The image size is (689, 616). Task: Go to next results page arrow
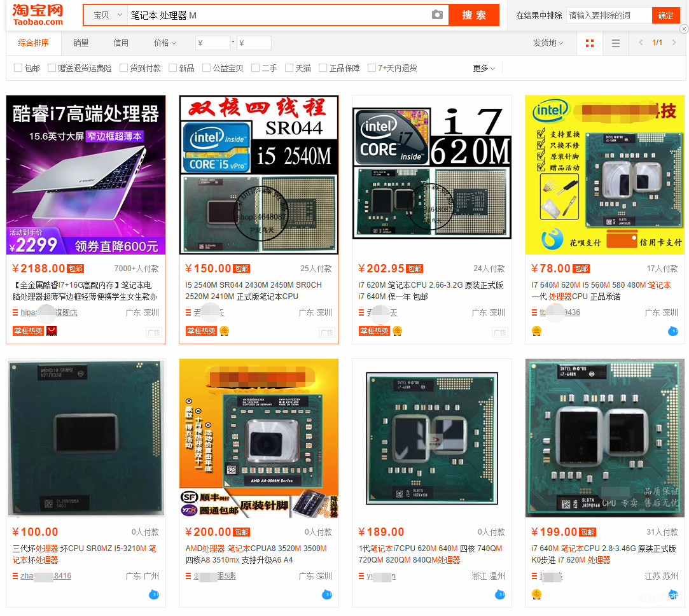[x=674, y=43]
